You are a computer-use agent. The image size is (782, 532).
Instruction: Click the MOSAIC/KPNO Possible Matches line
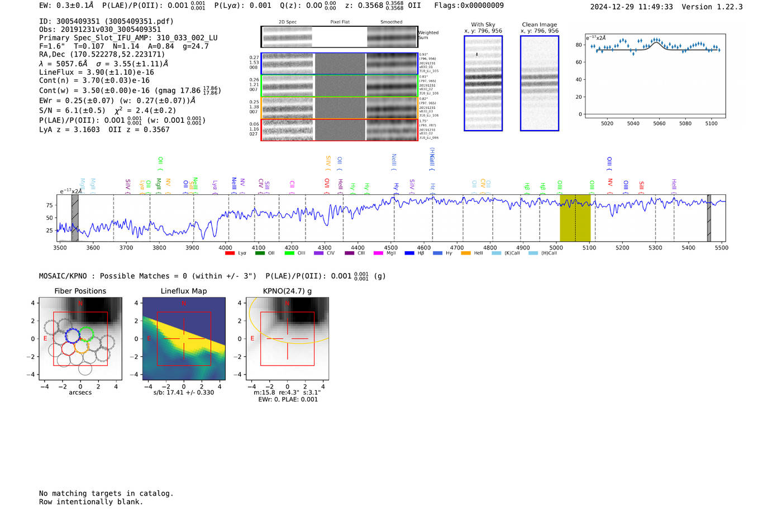(x=212, y=276)
